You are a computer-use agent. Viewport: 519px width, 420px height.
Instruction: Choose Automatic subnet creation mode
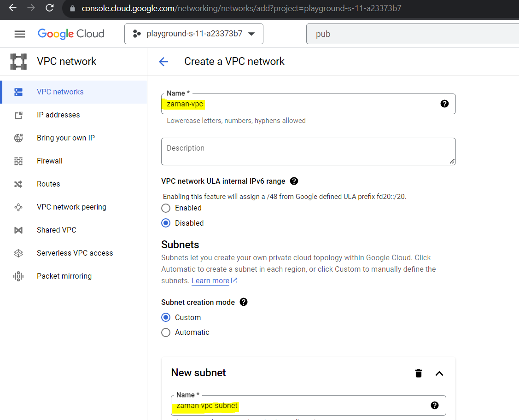click(166, 332)
